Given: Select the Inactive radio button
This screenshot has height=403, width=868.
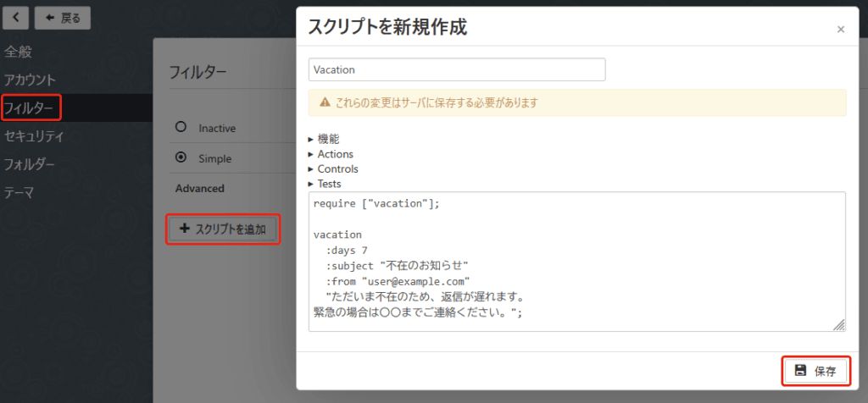Looking at the screenshot, I should click(181, 127).
